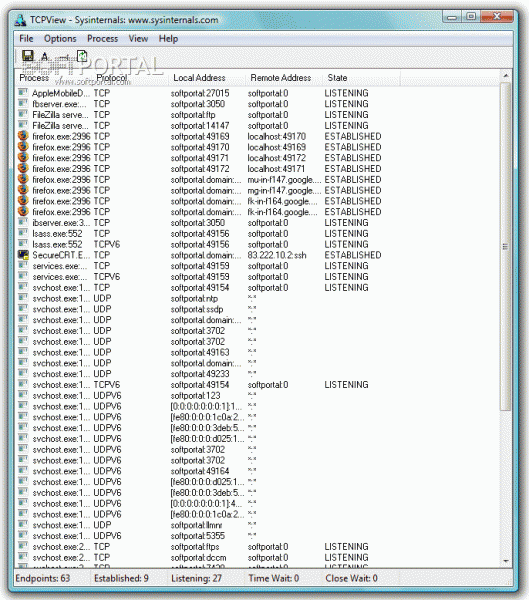The width and height of the screenshot is (529, 600).
Task: Click the icon of svchost row with softportal:49233
Action: 23,373
